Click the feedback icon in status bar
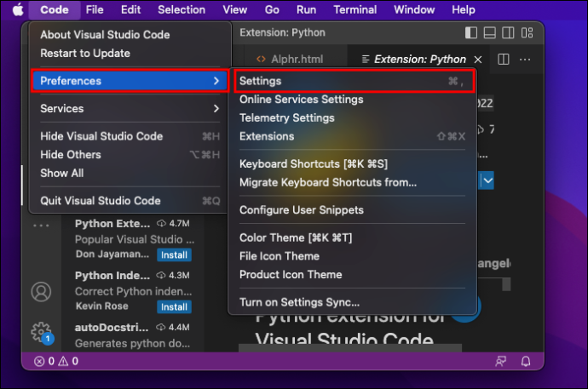Screen dimensions: 588x389 point(500,361)
